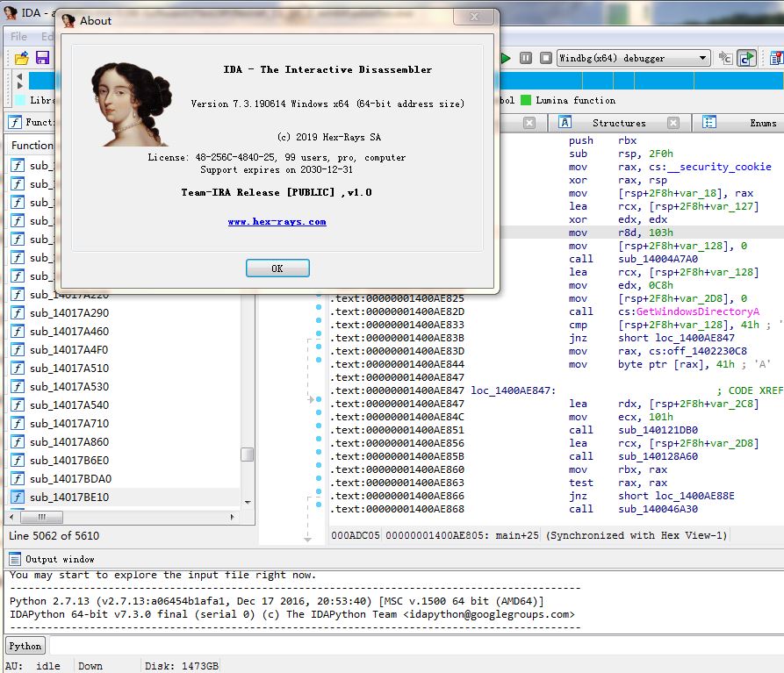784x673 pixels.
Task: Click the toolbar icon right of the debugger dropdown
Action: (725, 58)
